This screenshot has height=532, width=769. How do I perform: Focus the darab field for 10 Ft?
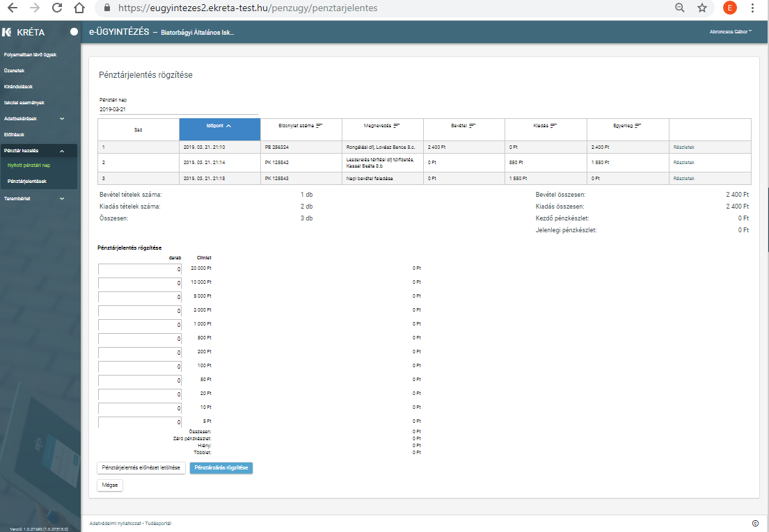pos(140,408)
